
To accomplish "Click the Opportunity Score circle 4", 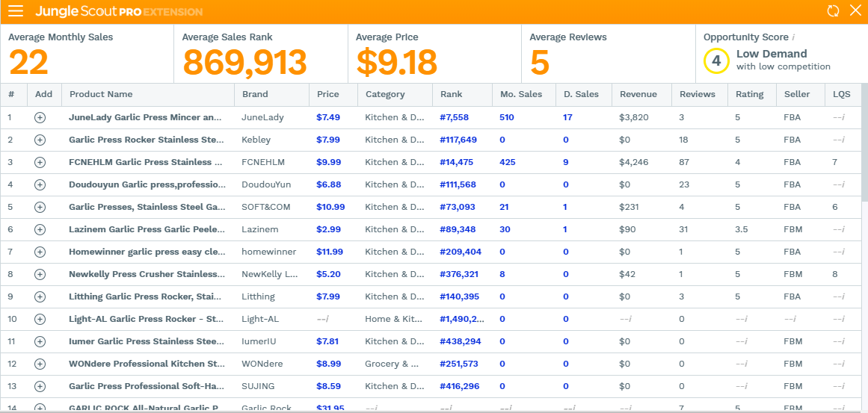I will tap(715, 60).
